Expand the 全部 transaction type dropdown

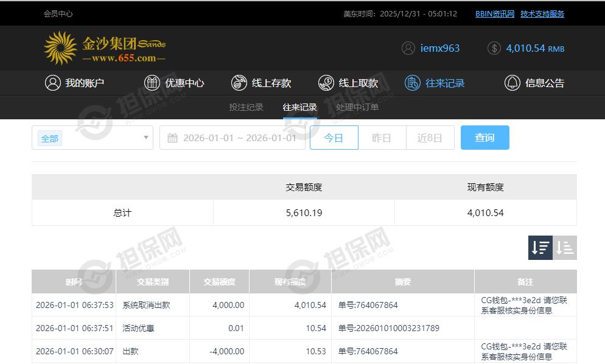pyautogui.click(x=146, y=138)
